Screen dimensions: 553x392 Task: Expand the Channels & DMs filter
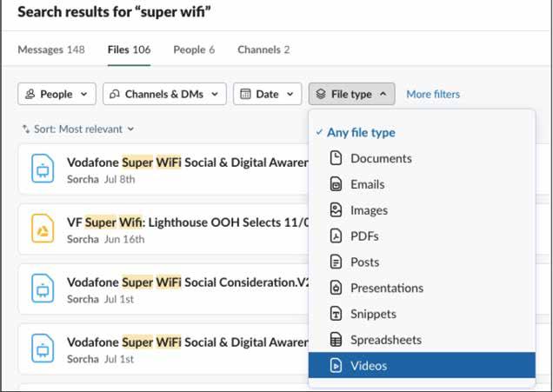164,94
